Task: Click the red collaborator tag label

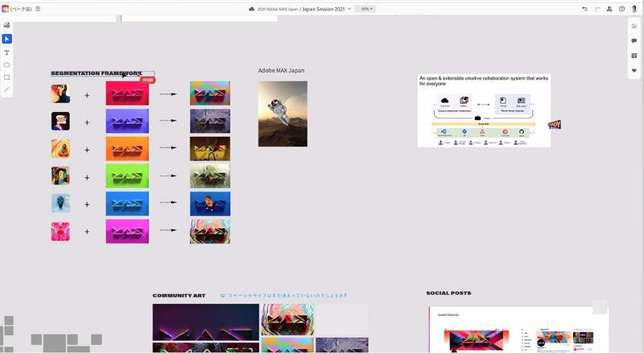Action: click(x=147, y=80)
